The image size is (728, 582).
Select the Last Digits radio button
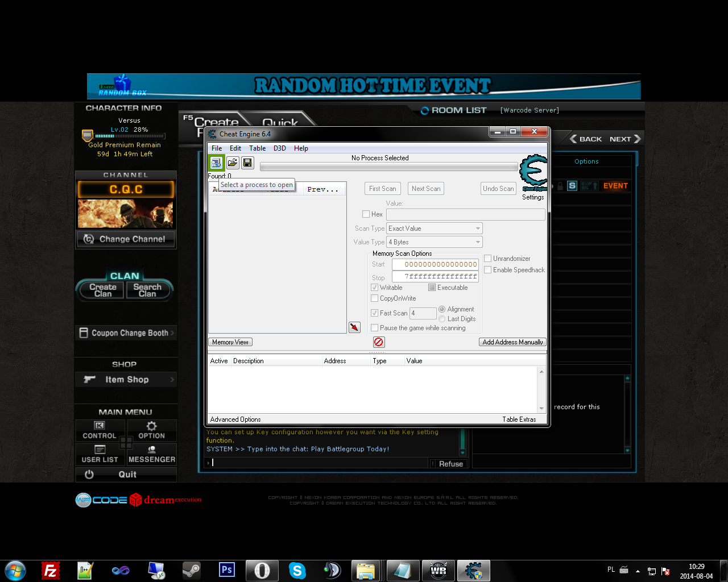(x=442, y=319)
